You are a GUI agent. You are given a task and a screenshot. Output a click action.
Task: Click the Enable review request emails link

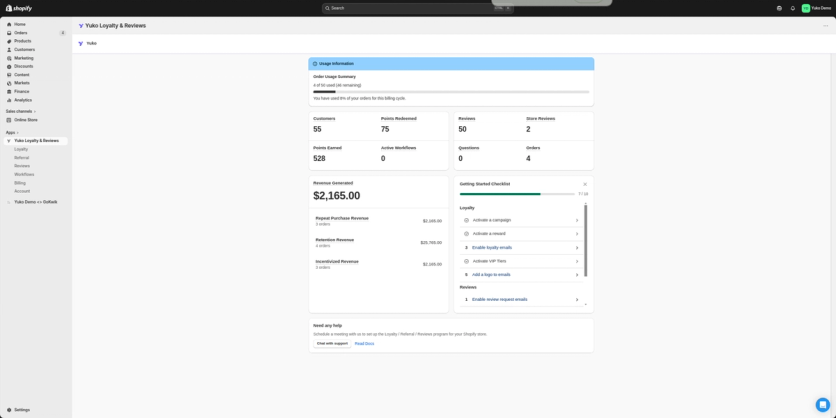[500, 300]
